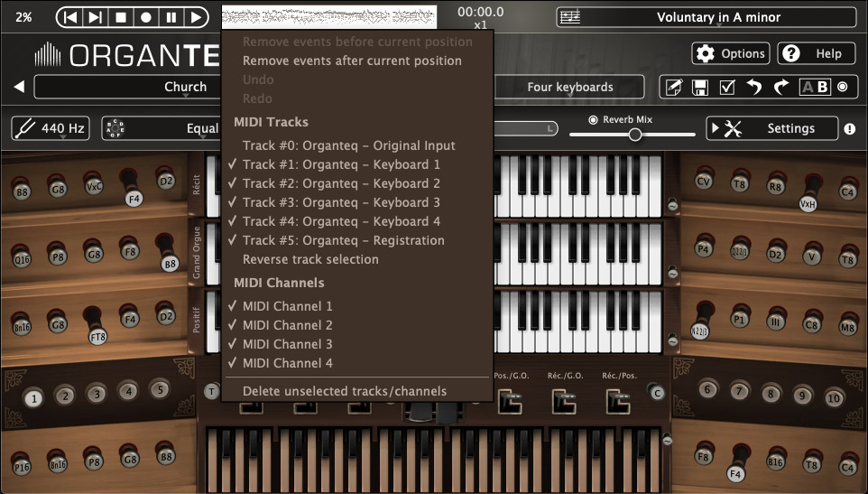Select combination piston 1
The image size is (868, 494).
coord(33,397)
